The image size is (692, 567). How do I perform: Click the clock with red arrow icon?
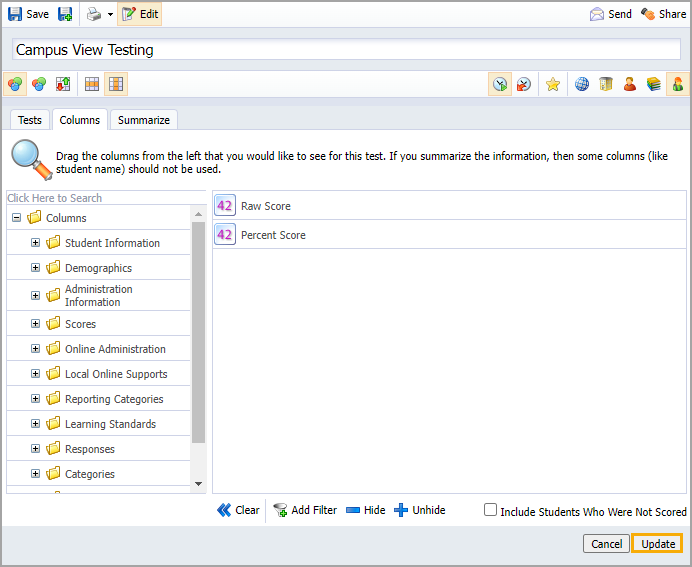click(524, 84)
